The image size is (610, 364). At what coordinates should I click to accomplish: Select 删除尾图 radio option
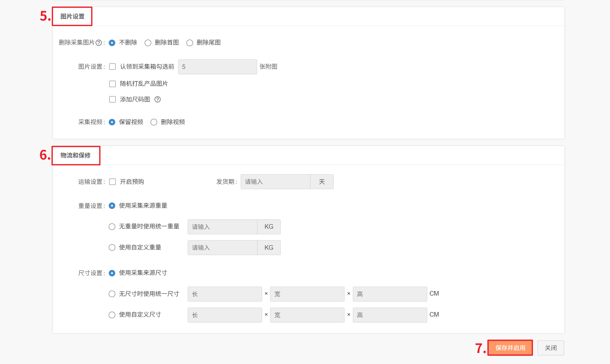tap(190, 43)
